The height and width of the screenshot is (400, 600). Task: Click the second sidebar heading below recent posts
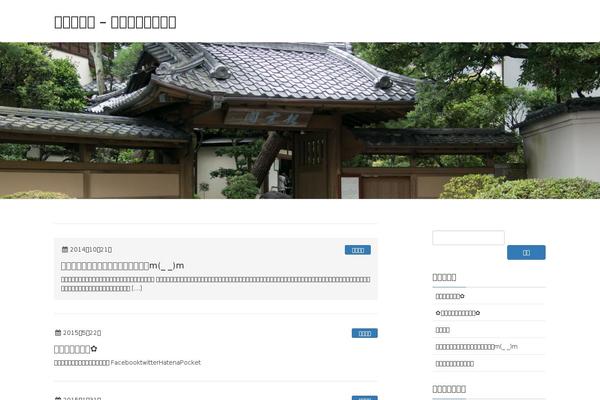coord(449,389)
